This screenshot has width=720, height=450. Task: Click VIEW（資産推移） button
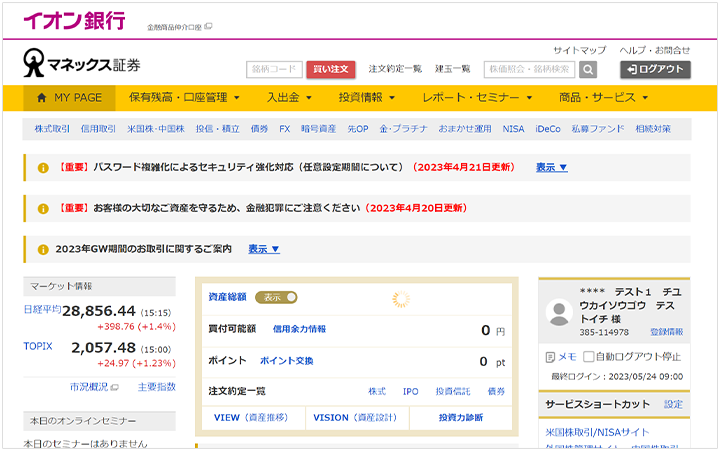point(253,417)
